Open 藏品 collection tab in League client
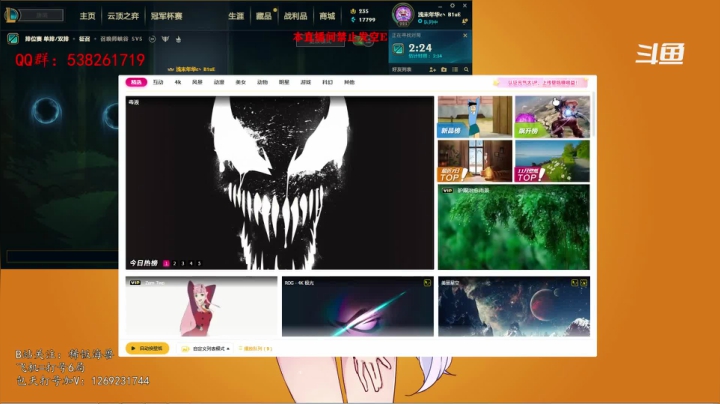Viewport: 720px width, 404px height. pyautogui.click(x=264, y=16)
